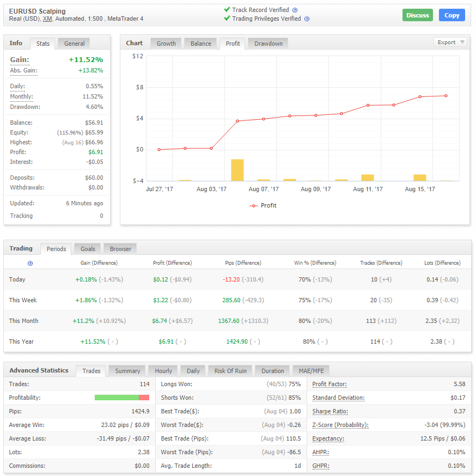Select the General info tab
Screen dimensions: 476x476
pyautogui.click(x=74, y=44)
